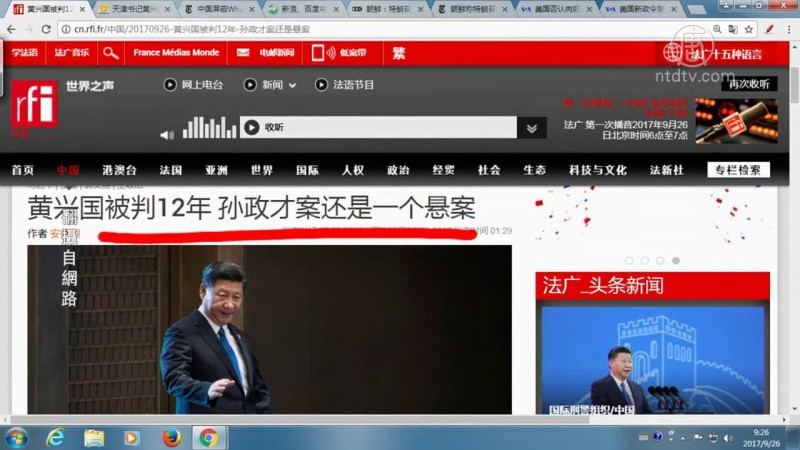
Task: Adjust the audio volume bars
Action: click(x=208, y=128)
